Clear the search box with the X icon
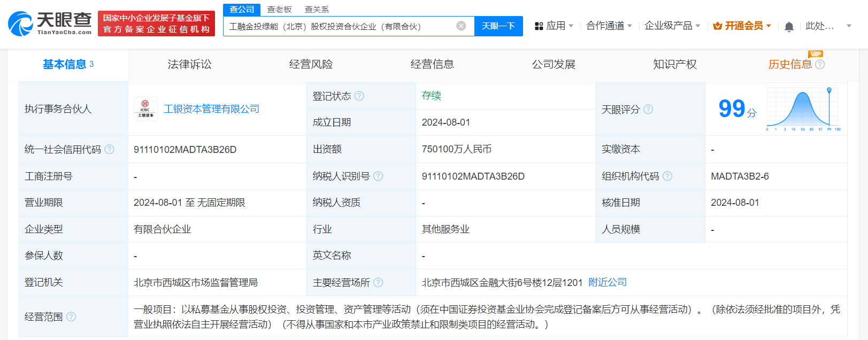The width and height of the screenshot is (868, 340). [461, 26]
